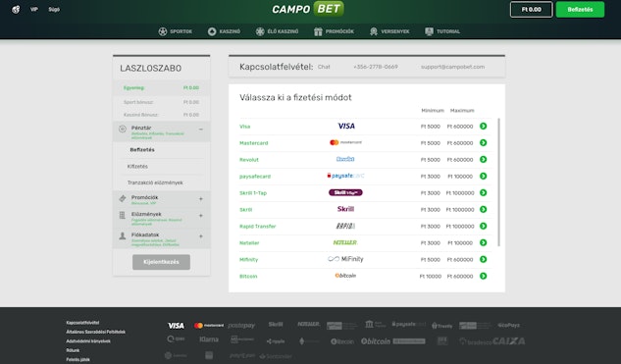This screenshot has width=621, height=364.
Task: Select Kifizetés in the sidebar
Action: click(x=137, y=167)
